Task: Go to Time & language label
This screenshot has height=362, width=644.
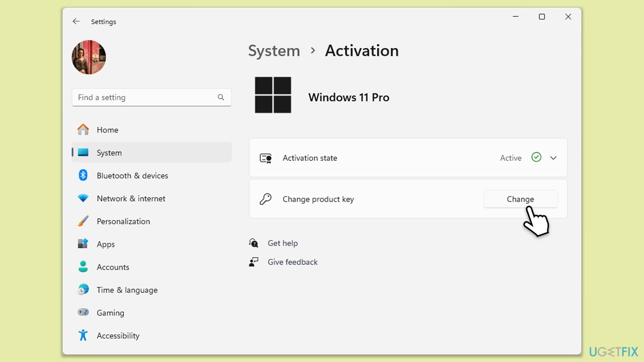Action: tap(127, 290)
